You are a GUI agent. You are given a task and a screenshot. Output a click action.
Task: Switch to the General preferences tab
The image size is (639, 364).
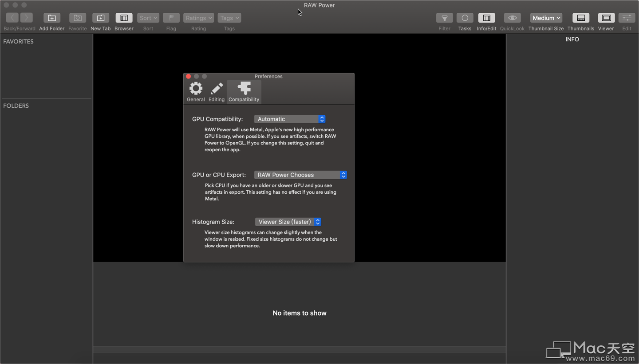pos(196,92)
